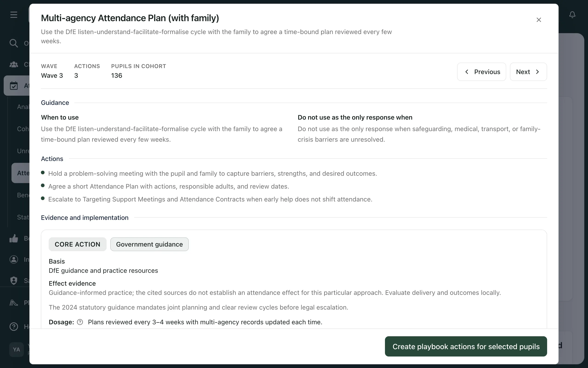This screenshot has width=588, height=368.
Task: Go to the Next playbook
Action: pyautogui.click(x=528, y=72)
